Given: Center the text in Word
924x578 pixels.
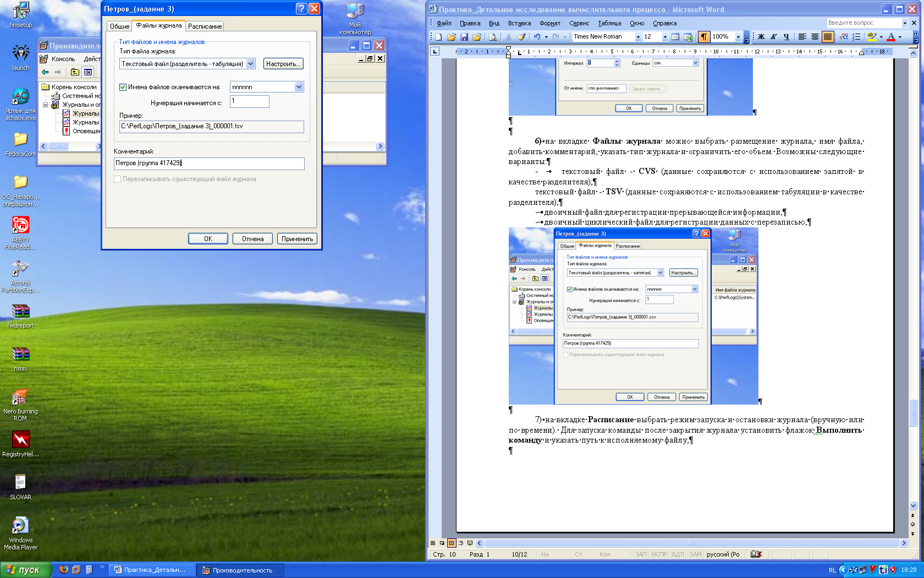Looking at the screenshot, I should (815, 37).
